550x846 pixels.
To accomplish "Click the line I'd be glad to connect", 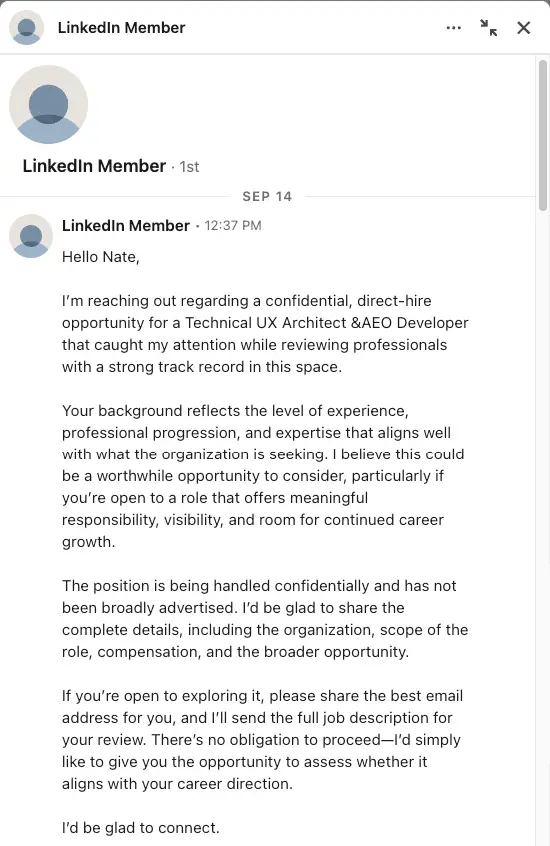I will point(141,828).
